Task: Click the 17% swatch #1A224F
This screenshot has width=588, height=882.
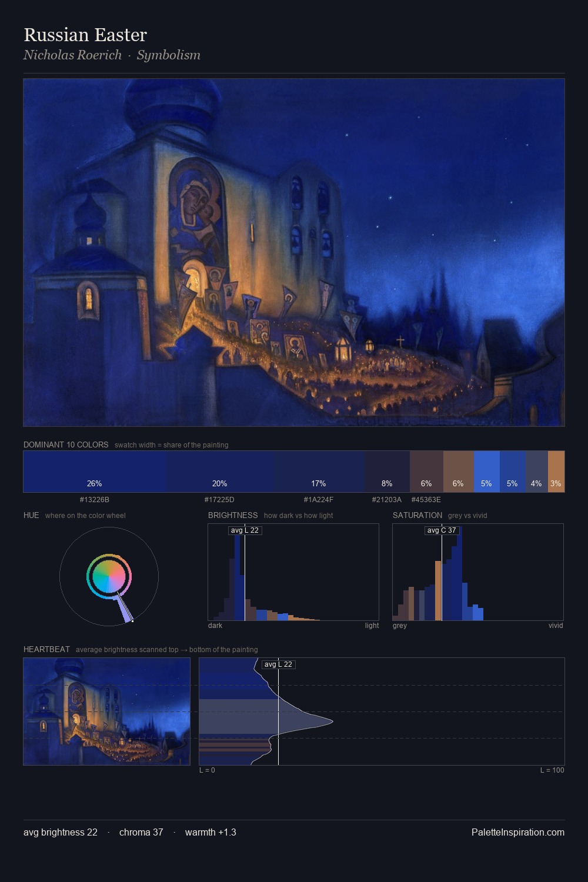Action: [x=318, y=472]
